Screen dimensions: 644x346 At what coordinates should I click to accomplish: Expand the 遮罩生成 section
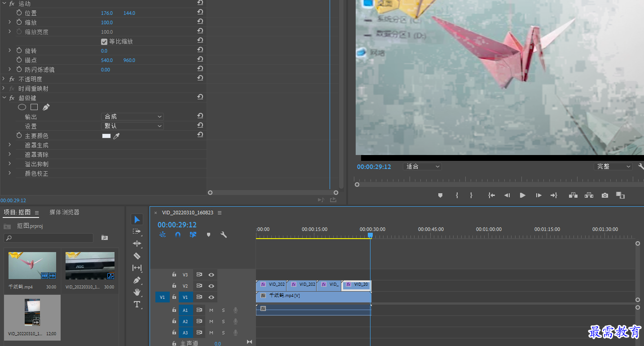(x=10, y=145)
